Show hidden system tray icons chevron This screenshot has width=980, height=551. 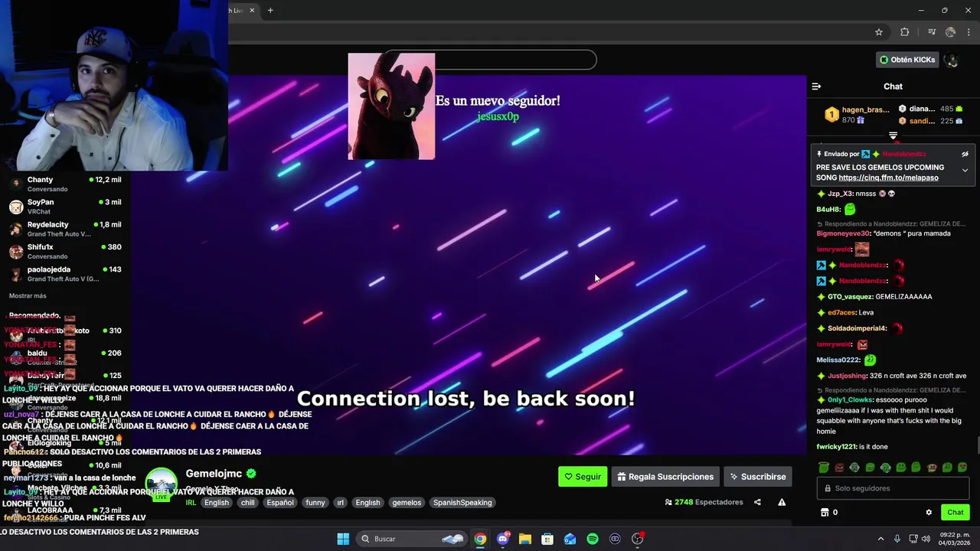880,539
